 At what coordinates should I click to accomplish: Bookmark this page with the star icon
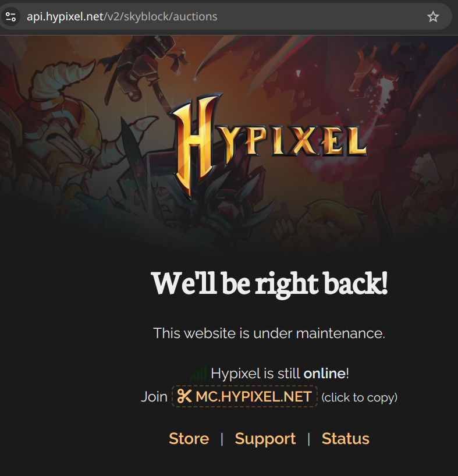pos(433,16)
